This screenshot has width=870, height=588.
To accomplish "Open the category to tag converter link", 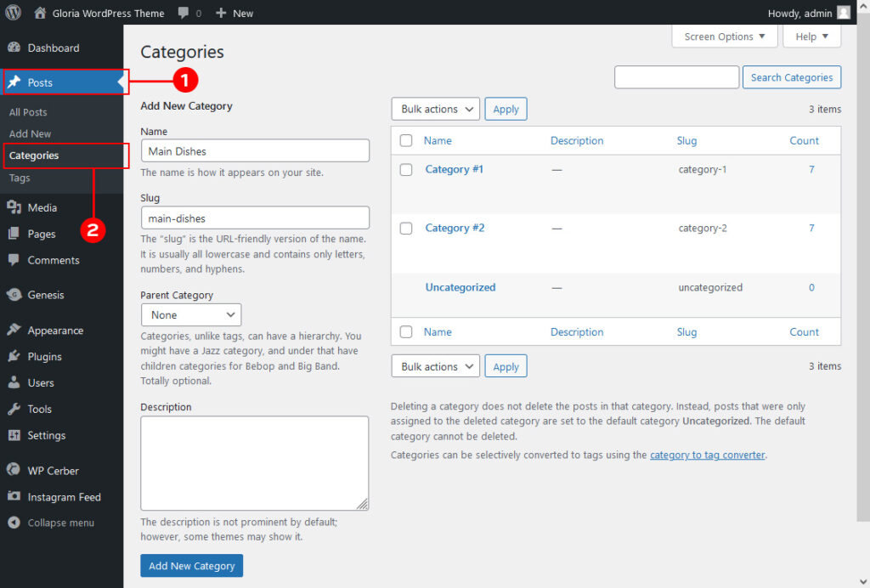I will (x=707, y=455).
